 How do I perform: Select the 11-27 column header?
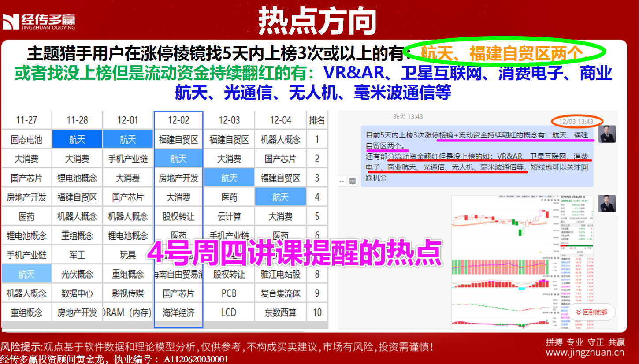[26, 120]
